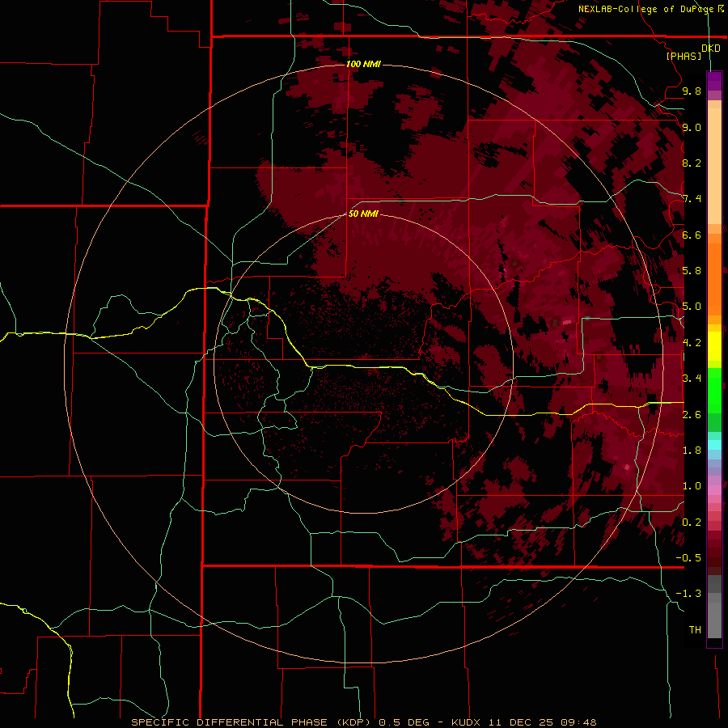Image resolution: width=728 pixels, height=728 pixels.
Task: Click the 5.0 value on the color scale
Action: [x=692, y=307]
